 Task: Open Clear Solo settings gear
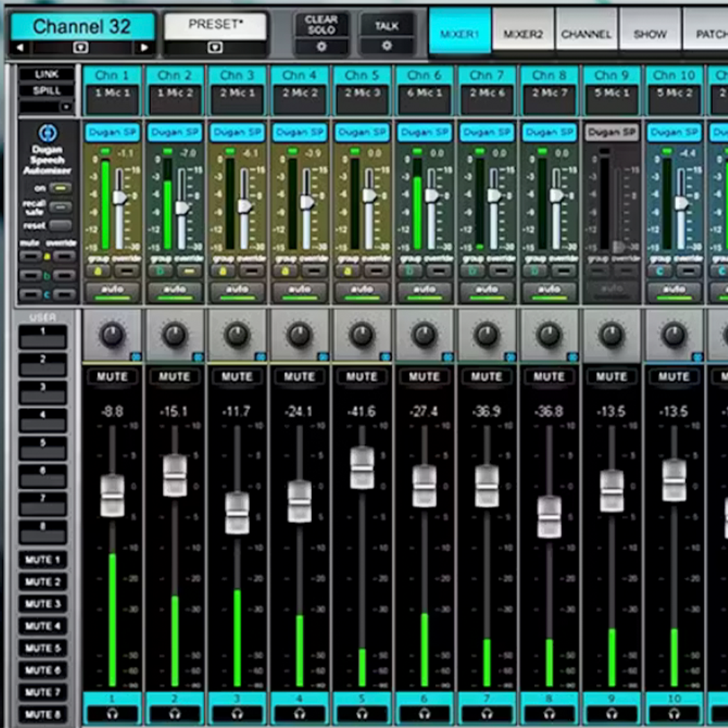(x=321, y=47)
